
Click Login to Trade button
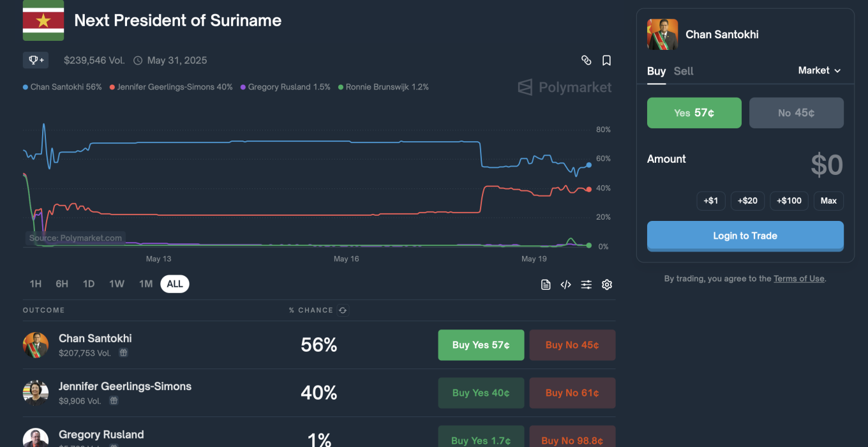[x=745, y=236]
